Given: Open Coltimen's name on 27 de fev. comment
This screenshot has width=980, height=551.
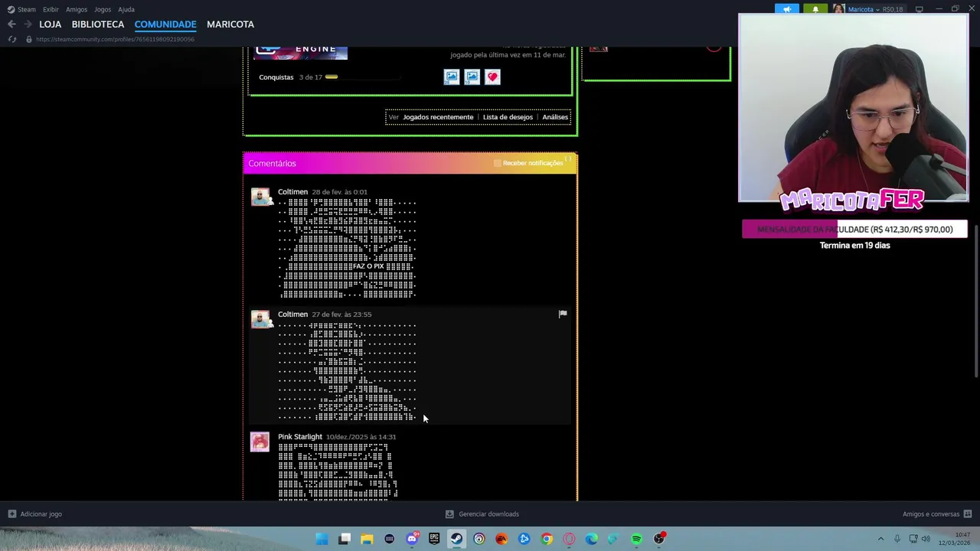Looking at the screenshot, I should point(292,315).
